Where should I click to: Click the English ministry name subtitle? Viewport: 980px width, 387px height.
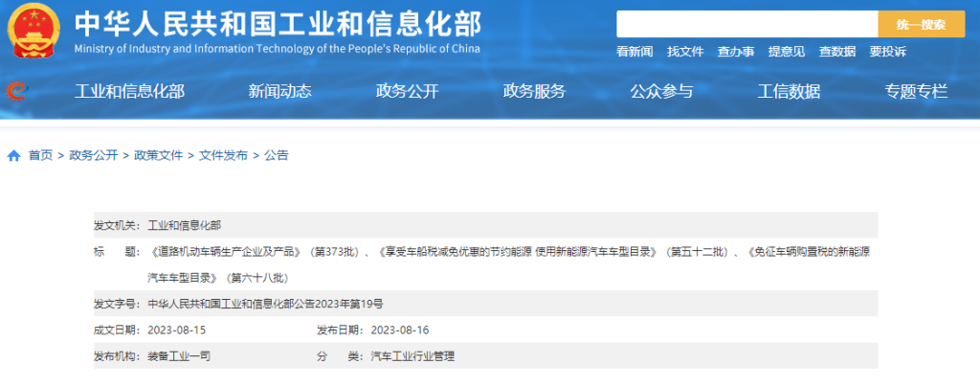[x=278, y=49]
